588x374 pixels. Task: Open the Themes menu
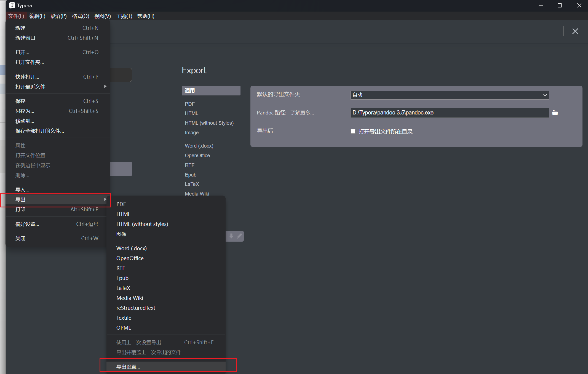(x=124, y=16)
